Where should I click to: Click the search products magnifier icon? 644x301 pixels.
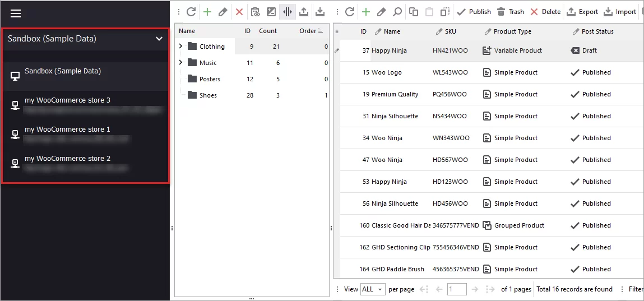(397, 12)
